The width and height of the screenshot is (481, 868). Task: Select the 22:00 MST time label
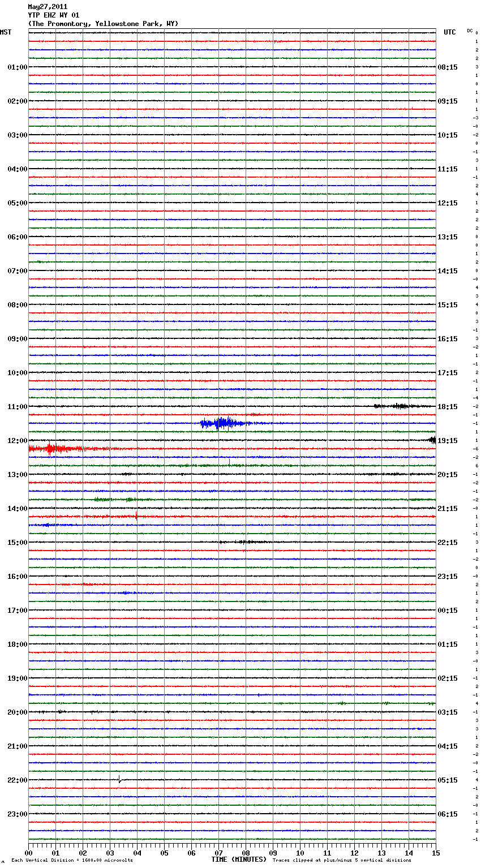click(x=17, y=780)
